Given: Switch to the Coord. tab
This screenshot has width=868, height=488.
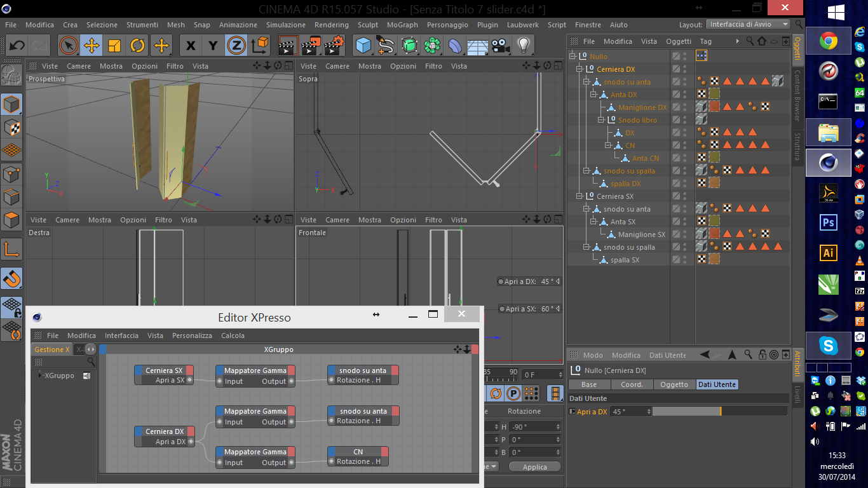Looking at the screenshot, I should pyautogui.click(x=632, y=384).
